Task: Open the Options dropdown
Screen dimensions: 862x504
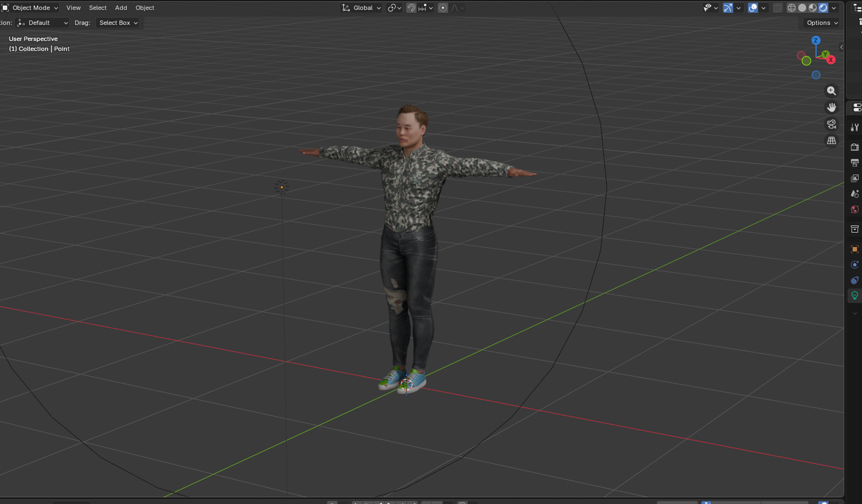Action: pyautogui.click(x=822, y=22)
